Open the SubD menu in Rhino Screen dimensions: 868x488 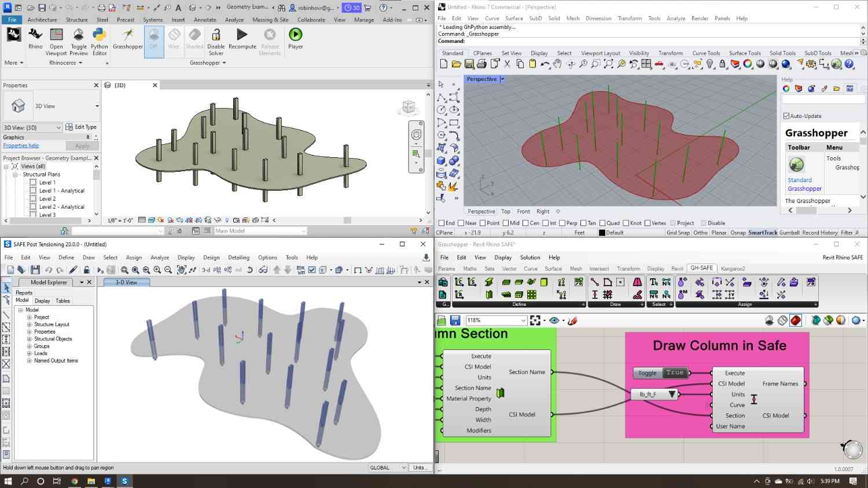535,18
